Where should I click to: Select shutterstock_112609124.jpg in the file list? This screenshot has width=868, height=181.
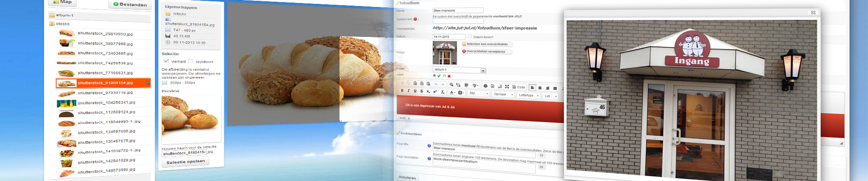pos(105,112)
